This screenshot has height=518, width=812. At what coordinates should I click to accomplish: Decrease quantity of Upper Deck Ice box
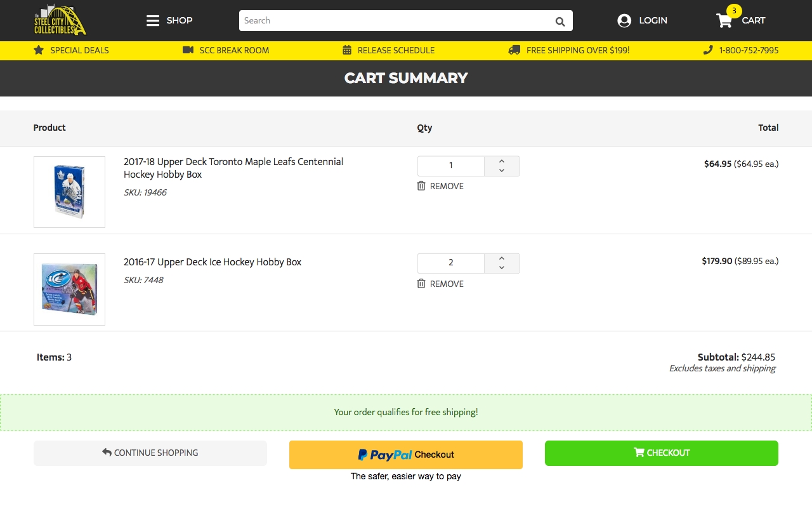[x=502, y=268]
